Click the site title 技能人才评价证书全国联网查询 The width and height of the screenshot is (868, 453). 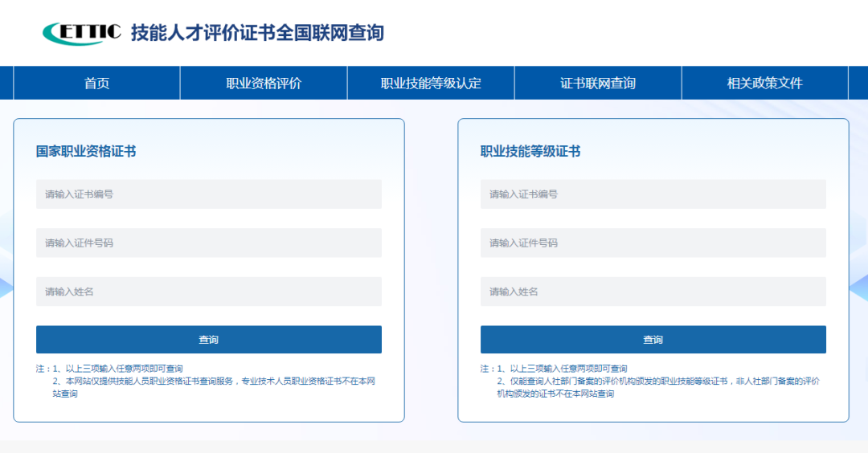[257, 33]
